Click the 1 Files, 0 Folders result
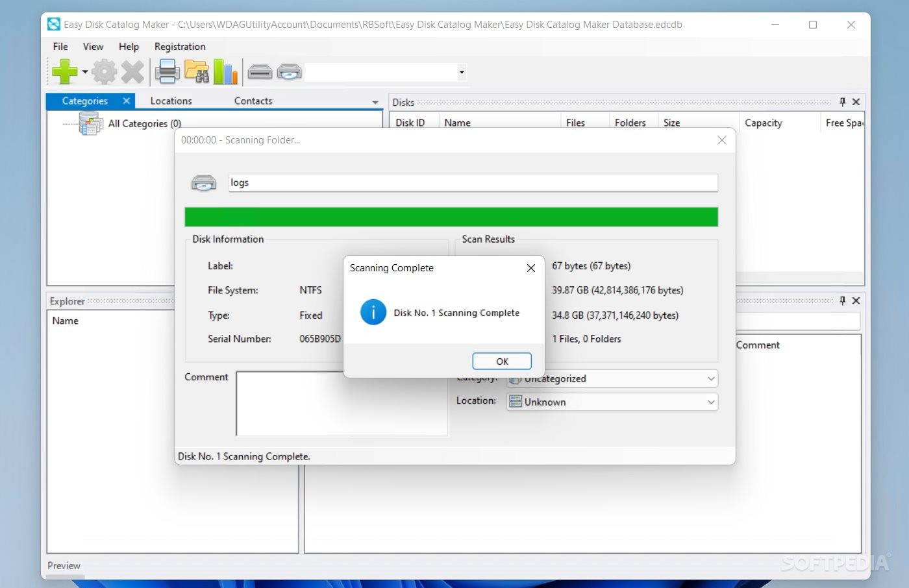Image resolution: width=909 pixels, height=588 pixels. point(586,339)
